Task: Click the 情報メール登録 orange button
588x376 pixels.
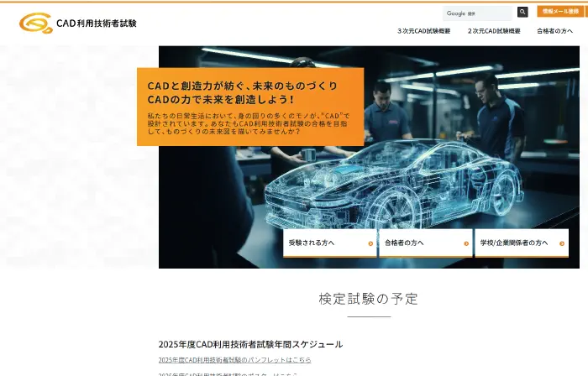Action: (x=560, y=11)
